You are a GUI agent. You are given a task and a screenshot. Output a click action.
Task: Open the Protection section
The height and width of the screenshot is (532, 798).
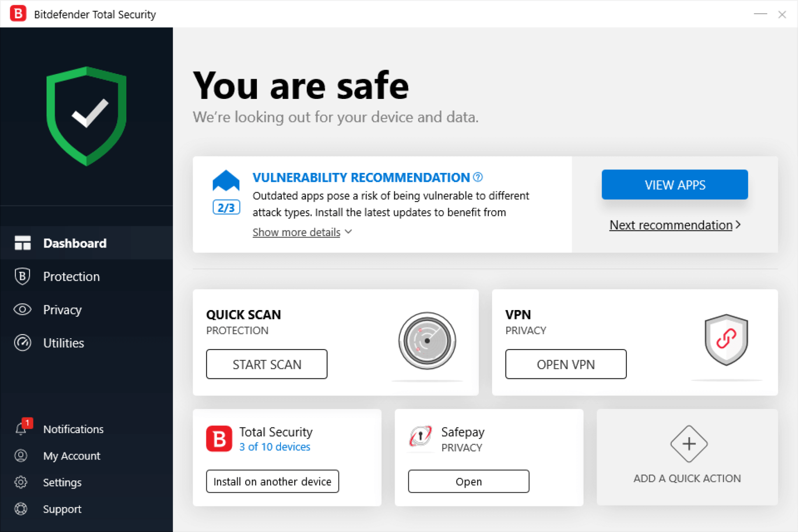[71, 277]
